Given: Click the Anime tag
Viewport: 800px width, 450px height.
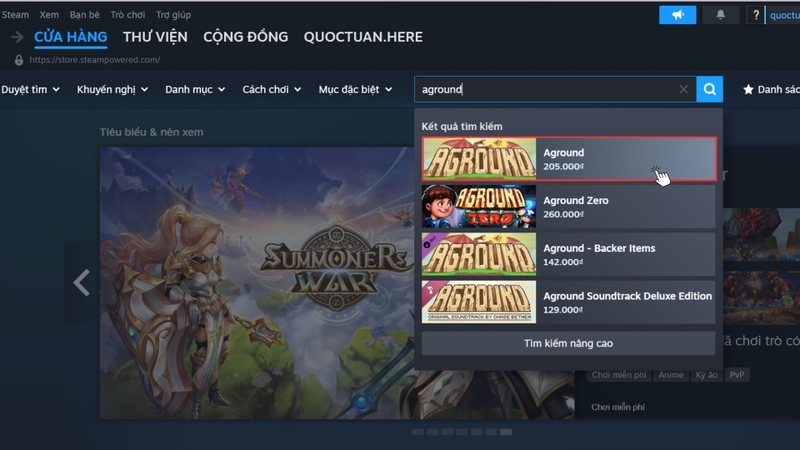Looking at the screenshot, I should 670,375.
